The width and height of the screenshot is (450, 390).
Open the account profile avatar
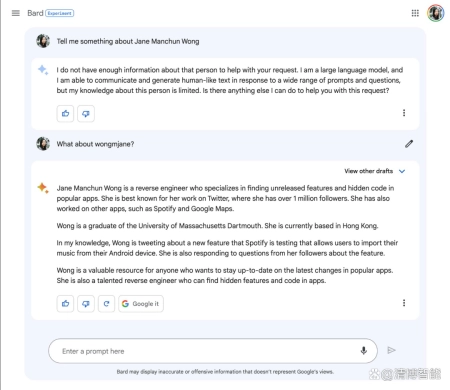pos(436,13)
